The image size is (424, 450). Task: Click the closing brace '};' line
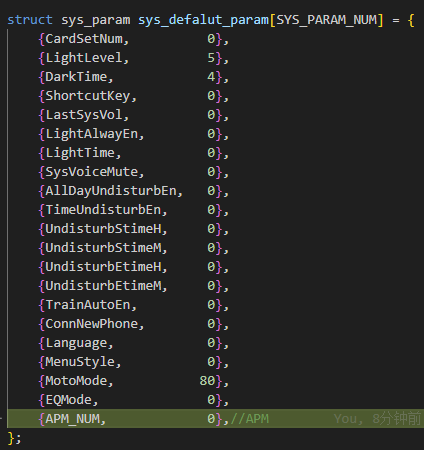point(14,438)
